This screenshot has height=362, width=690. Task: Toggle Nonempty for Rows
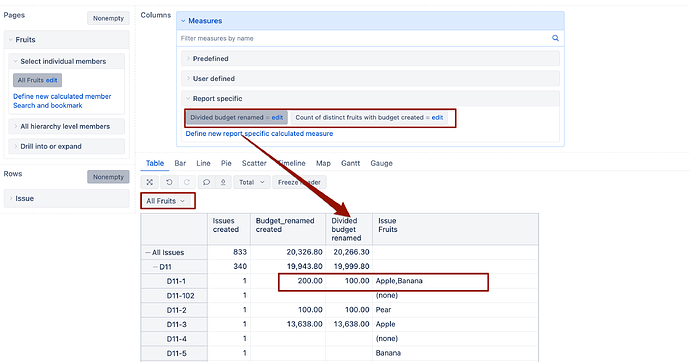[108, 177]
